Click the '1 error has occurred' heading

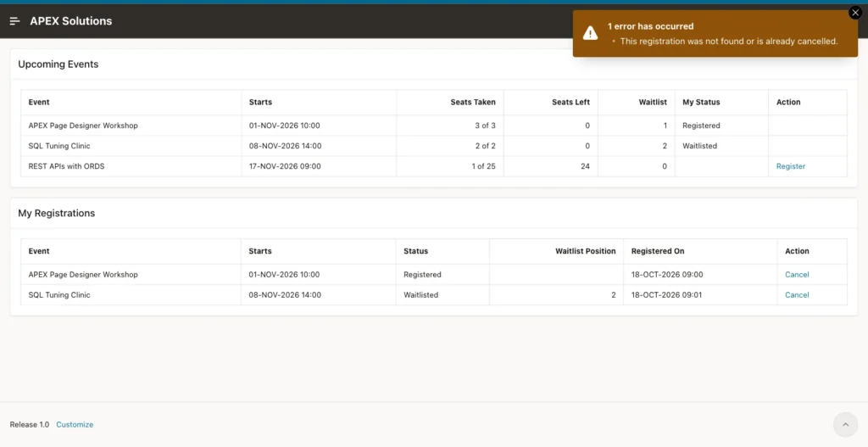coord(650,26)
